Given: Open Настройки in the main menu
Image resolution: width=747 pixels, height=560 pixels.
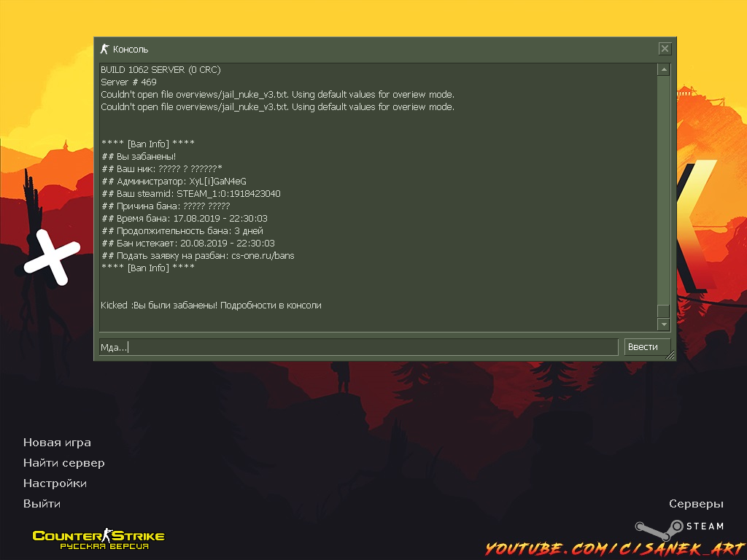Looking at the screenshot, I should pos(55,483).
